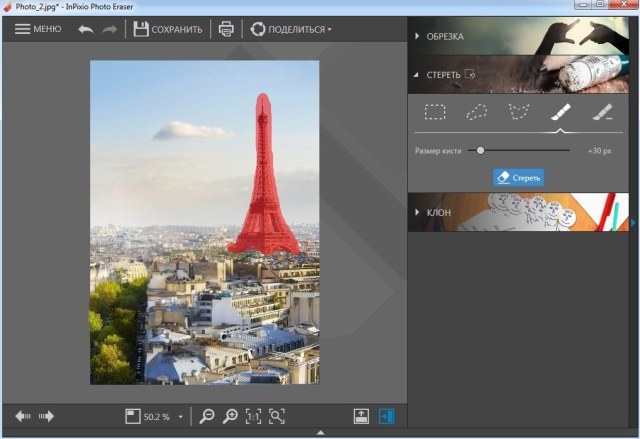
Task: Select the polygonal lasso selection tool
Action: (518, 113)
